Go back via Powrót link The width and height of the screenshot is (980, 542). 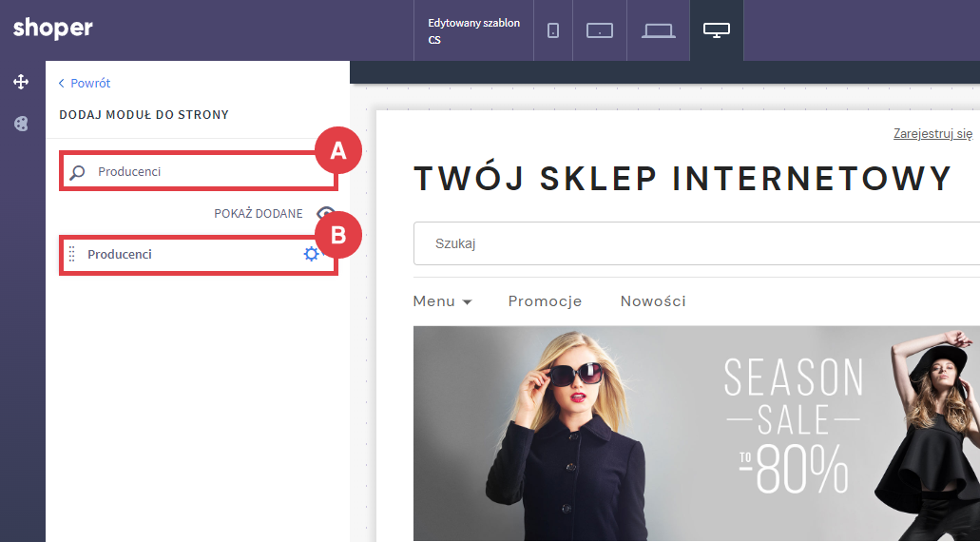coord(85,83)
